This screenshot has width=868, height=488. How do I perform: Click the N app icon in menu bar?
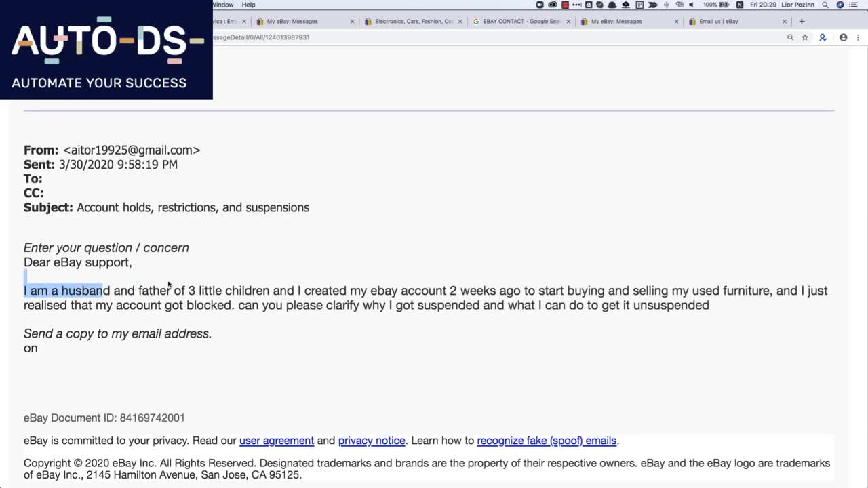(740, 5)
